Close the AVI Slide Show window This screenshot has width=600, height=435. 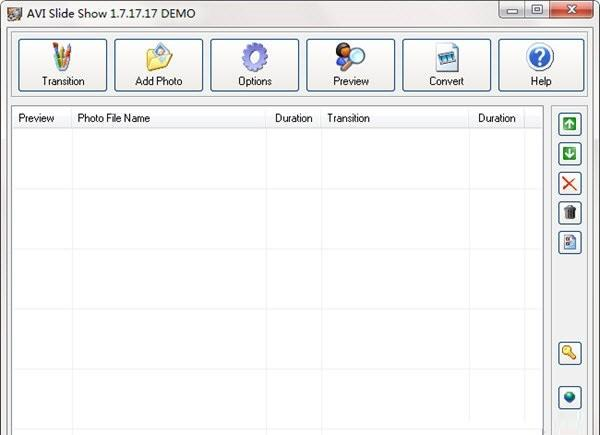[x=572, y=10]
